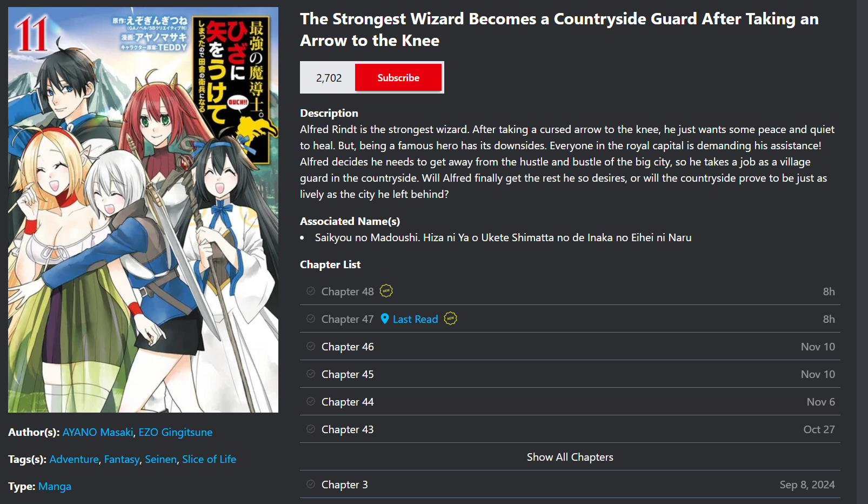Image resolution: width=868 pixels, height=504 pixels.
Task: Click the NEW badge on Chapter 48
Action: pos(386,291)
